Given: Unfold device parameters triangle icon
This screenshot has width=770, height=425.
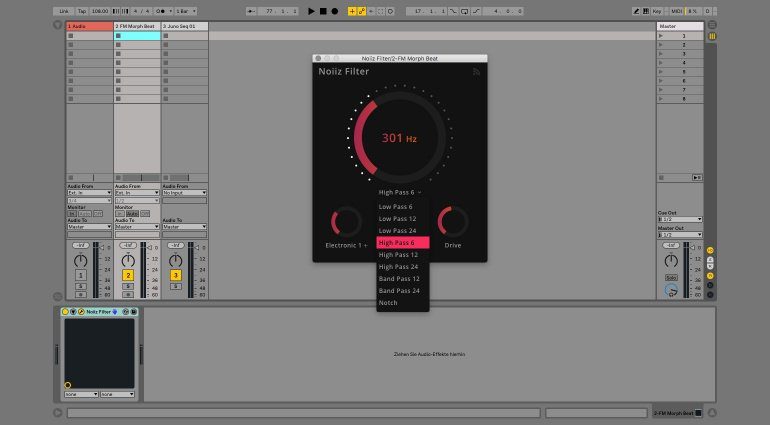Looking at the screenshot, I should click(x=73, y=312).
